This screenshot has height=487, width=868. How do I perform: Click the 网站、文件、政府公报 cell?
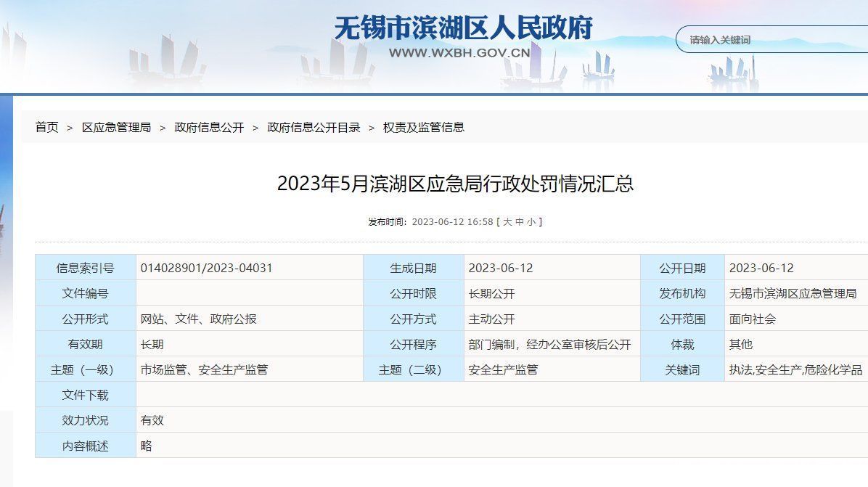click(x=250, y=319)
